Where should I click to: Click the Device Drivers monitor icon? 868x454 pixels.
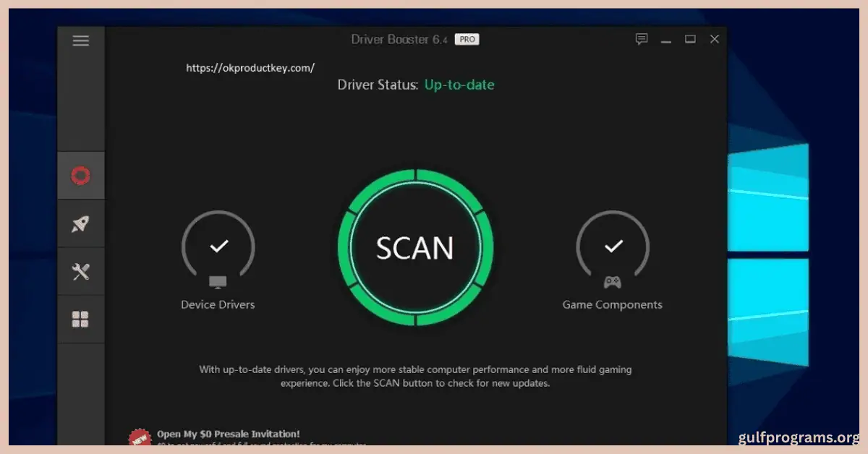[x=218, y=281]
